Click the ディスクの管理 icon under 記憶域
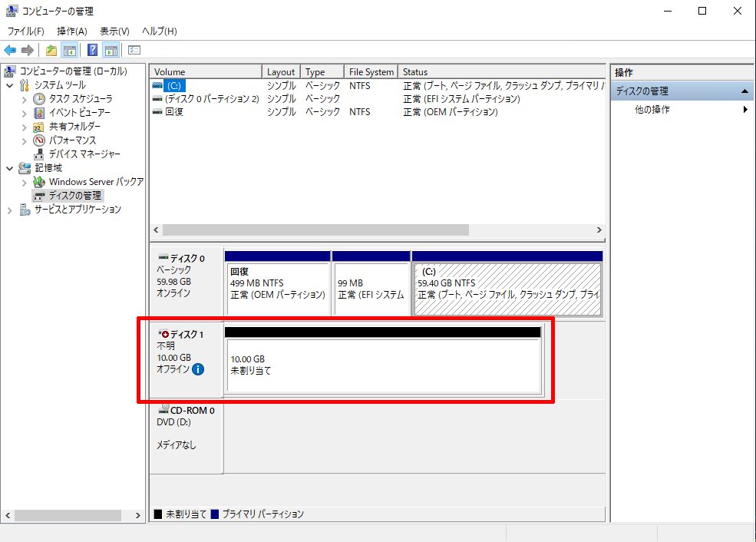Viewport: 756px width, 542px height. click(37, 196)
